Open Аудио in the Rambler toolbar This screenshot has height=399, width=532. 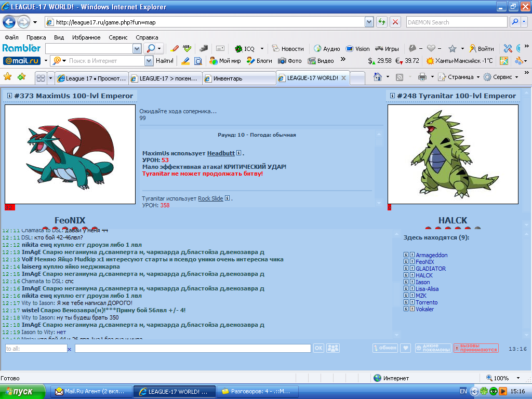[327, 49]
